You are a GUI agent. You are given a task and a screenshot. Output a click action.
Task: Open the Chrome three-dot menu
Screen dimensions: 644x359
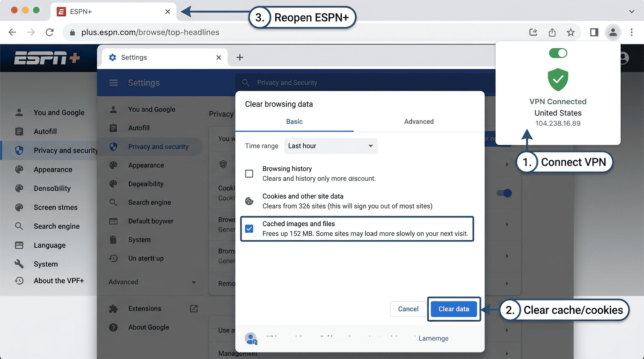coord(631,32)
